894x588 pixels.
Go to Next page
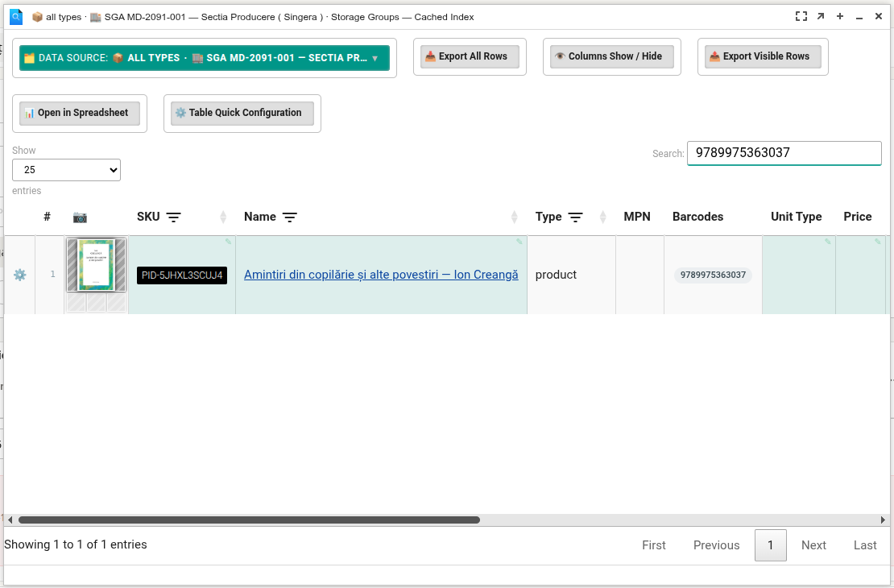tap(813, 545)
